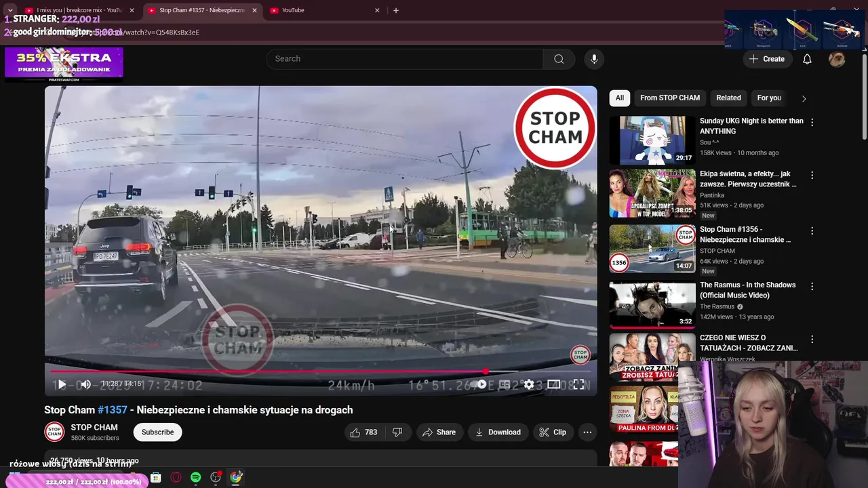Open the notifications bell
868x488 pixels.
point(807,59)
